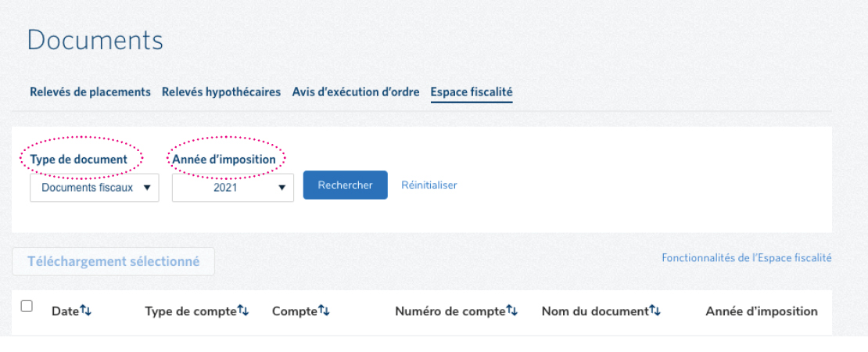Image resolution: width=868 pixels, height=352 pixels.
Task: Sort by Nom du document arrows
Action: coord(655,311)
